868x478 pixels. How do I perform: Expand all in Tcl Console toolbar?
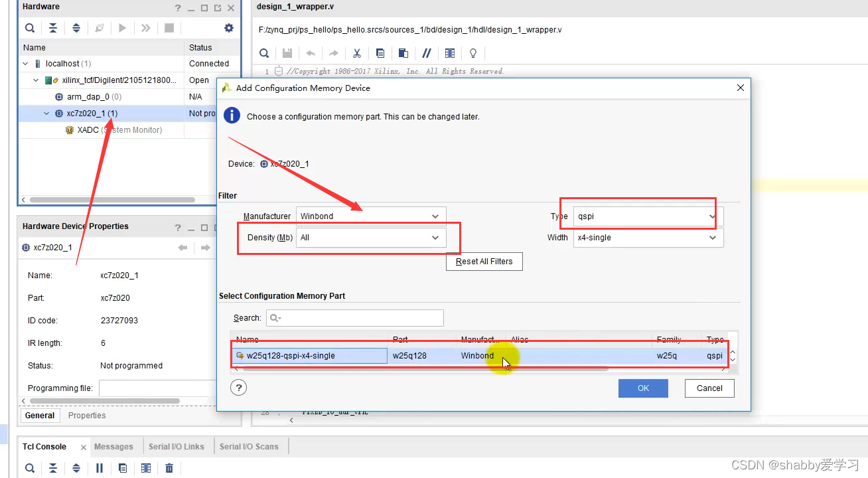pos(76,468)
